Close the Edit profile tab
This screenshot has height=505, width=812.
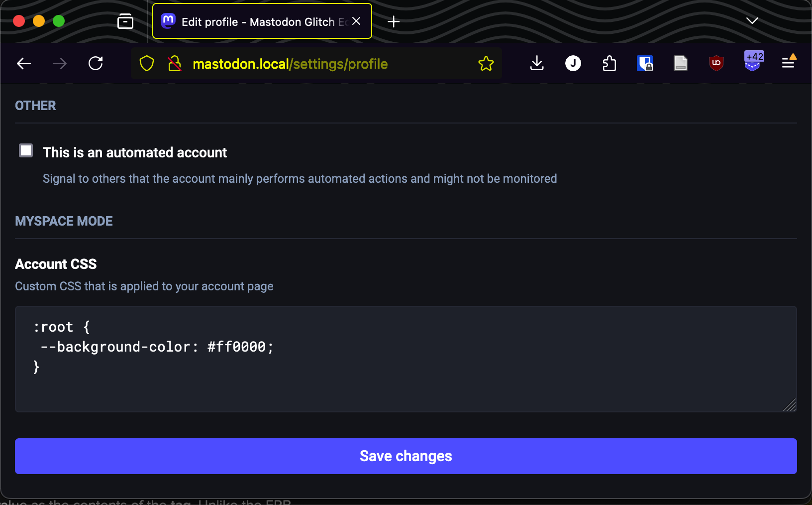pyautogui.click(x=356, y=21)
